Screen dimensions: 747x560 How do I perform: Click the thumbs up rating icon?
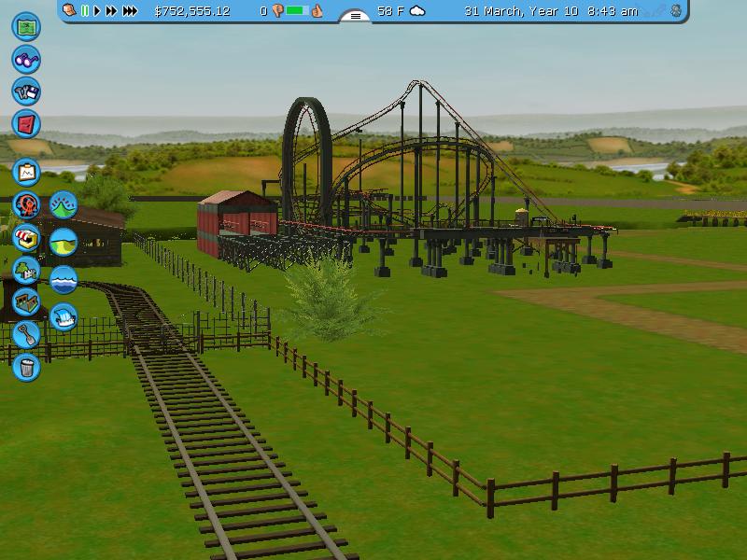(317, 10)
